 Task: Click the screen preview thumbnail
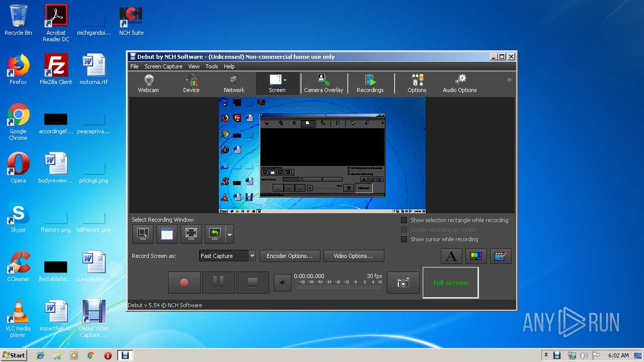tap(322, 155)
